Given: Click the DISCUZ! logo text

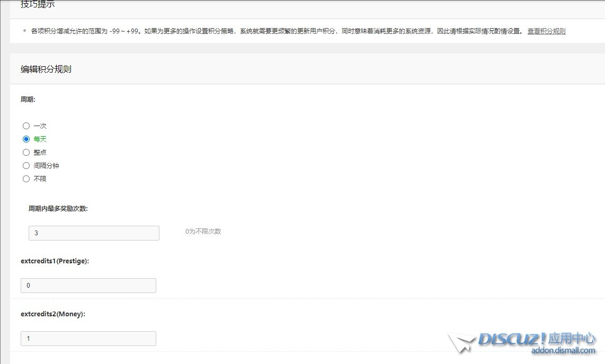Looking at the screenshot, I should click(x=512, y=339).
